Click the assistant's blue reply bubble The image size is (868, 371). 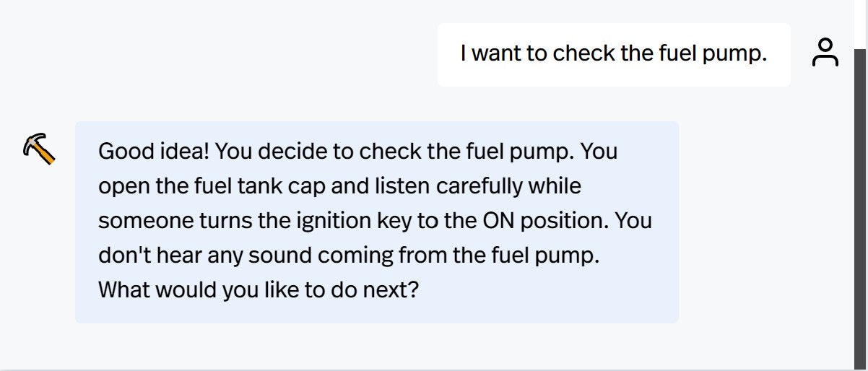[377, 222]
